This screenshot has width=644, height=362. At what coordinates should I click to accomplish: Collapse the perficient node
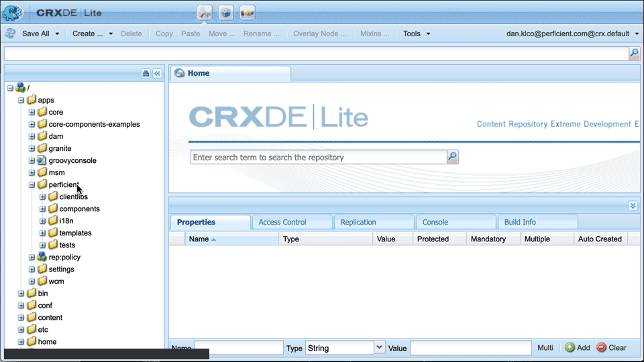32,185
